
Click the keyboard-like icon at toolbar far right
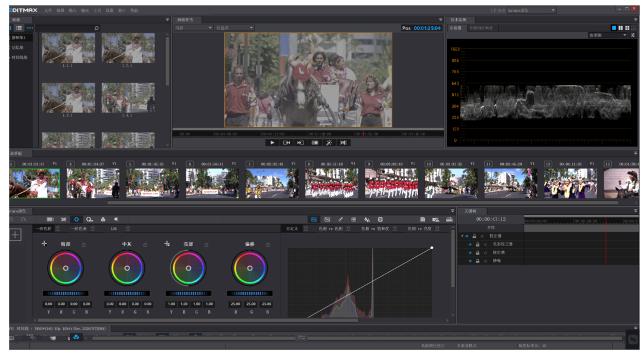[450, 220]
